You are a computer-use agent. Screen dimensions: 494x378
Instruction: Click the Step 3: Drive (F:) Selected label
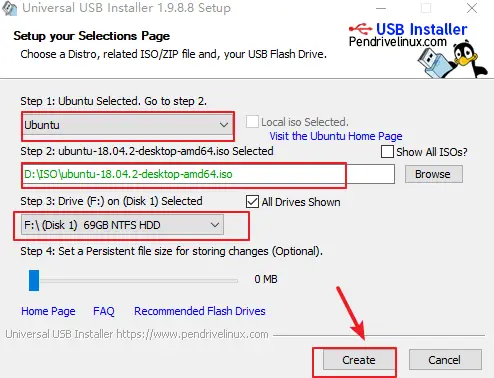(111, 201)
